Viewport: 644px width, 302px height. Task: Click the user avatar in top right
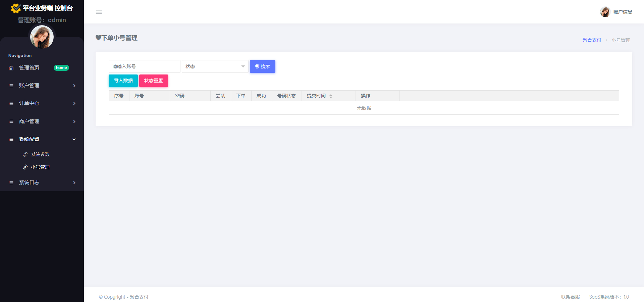(605, 12)
